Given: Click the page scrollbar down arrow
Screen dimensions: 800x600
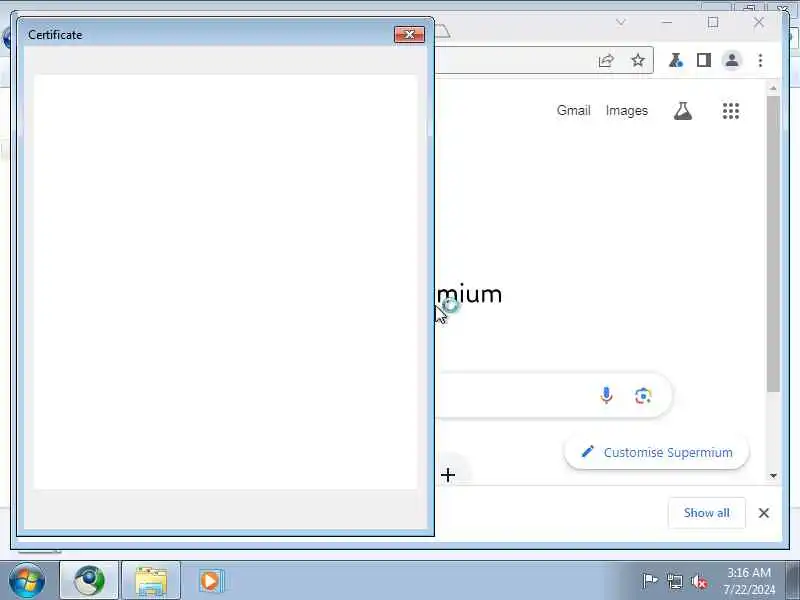Looking at the screenshot, I should click(773, 476).
